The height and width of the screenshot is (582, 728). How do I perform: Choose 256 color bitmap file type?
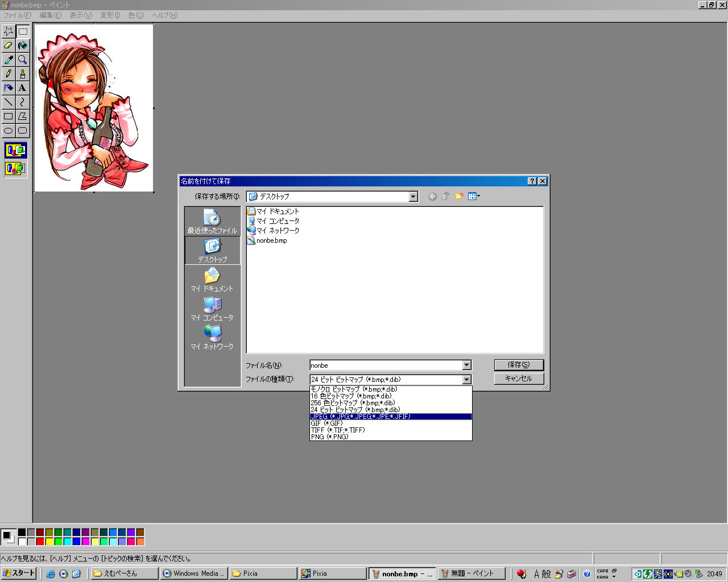pyautogui.click(x=391, y=403)
